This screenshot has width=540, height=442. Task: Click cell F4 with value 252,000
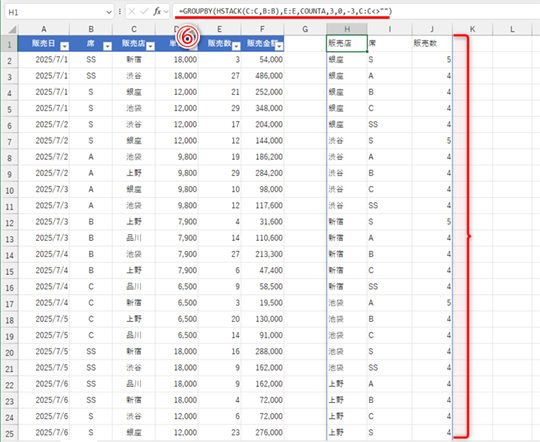262,92
